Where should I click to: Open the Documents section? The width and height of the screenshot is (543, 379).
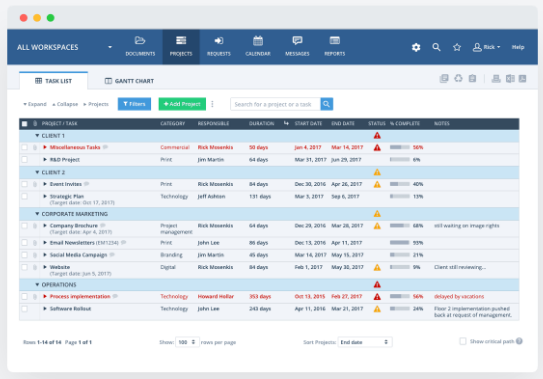tap(140, 46)
